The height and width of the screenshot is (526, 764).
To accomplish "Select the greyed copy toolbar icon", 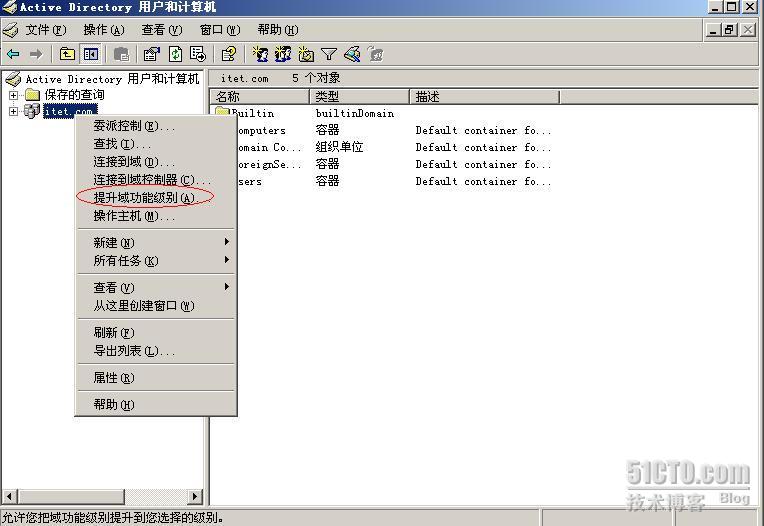I will click(121, 54).
